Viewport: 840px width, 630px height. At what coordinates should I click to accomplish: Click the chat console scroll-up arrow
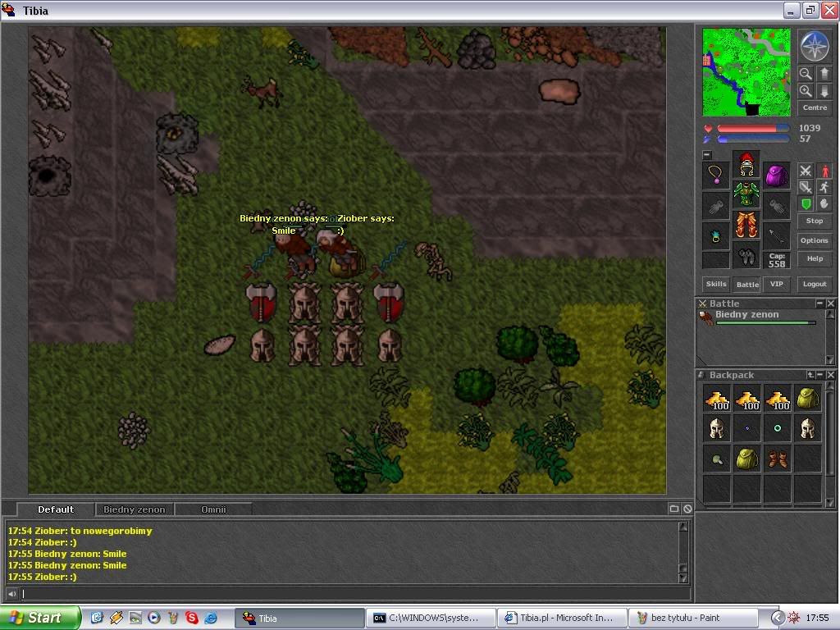click(682, 526)
